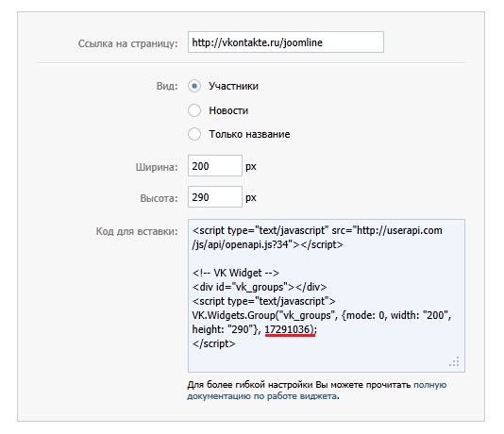Image resolution: width=504 pixels, height=434 pixels.
Task: Select the Новости radio button
Action: tap(194, 110)
